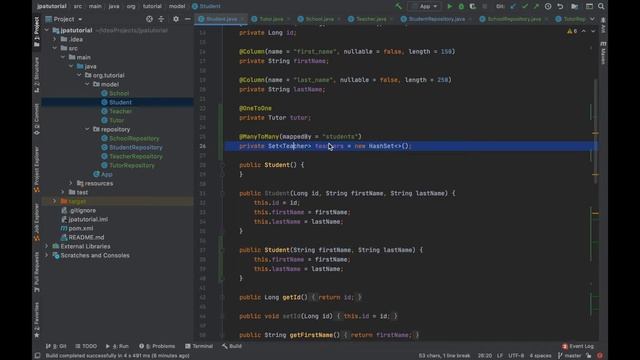Show hidden editor tabs dropdown arrow
This screenshot has height=360, width=640.
pyautogui.click(x=592, y=19)
